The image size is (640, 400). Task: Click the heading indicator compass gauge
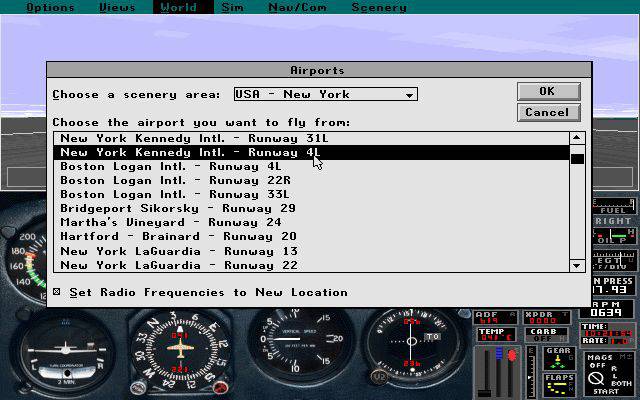pos(180,350)
